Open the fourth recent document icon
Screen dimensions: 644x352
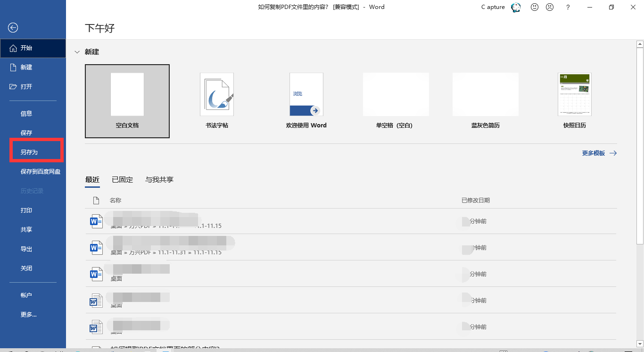(96, 301)
